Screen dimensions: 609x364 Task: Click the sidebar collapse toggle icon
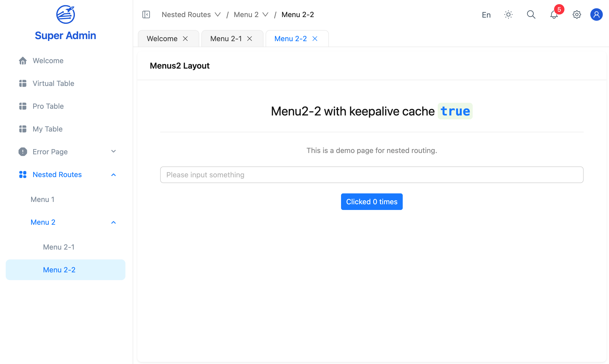click(x=147, y=14)
